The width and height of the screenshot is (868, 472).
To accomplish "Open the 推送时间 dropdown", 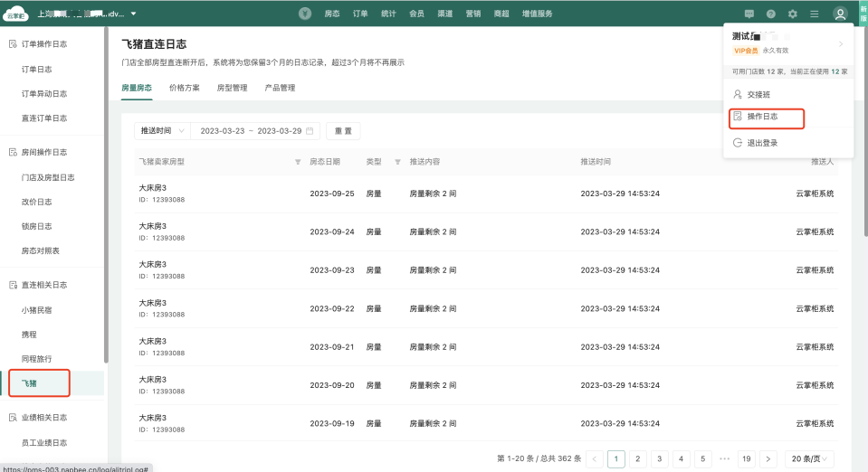I will click(x=162, y=131).
